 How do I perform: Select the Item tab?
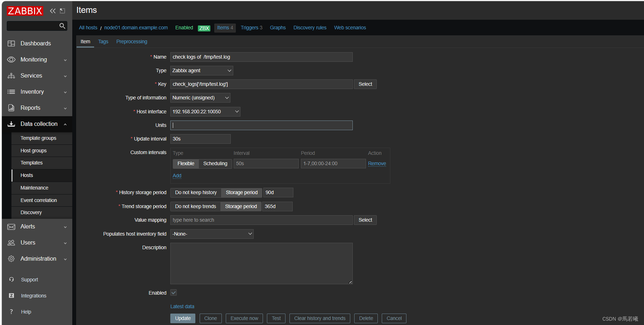(85, 41)
